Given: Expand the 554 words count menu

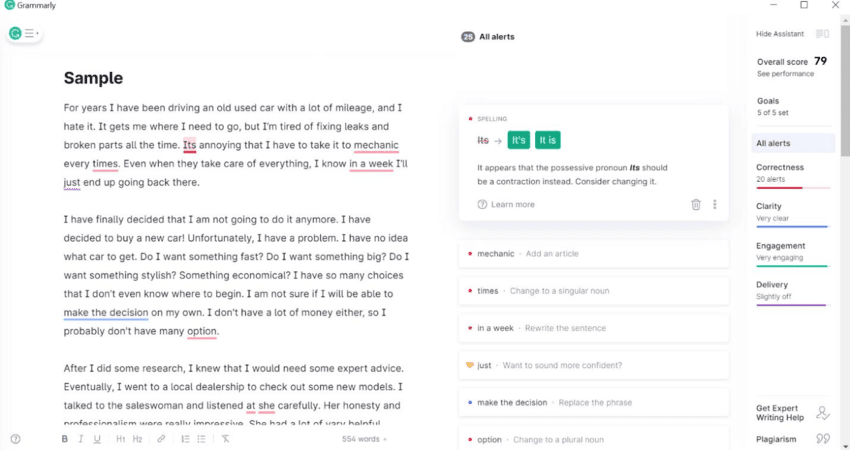Looking at the screenshot, I should [x=364, y=439].
